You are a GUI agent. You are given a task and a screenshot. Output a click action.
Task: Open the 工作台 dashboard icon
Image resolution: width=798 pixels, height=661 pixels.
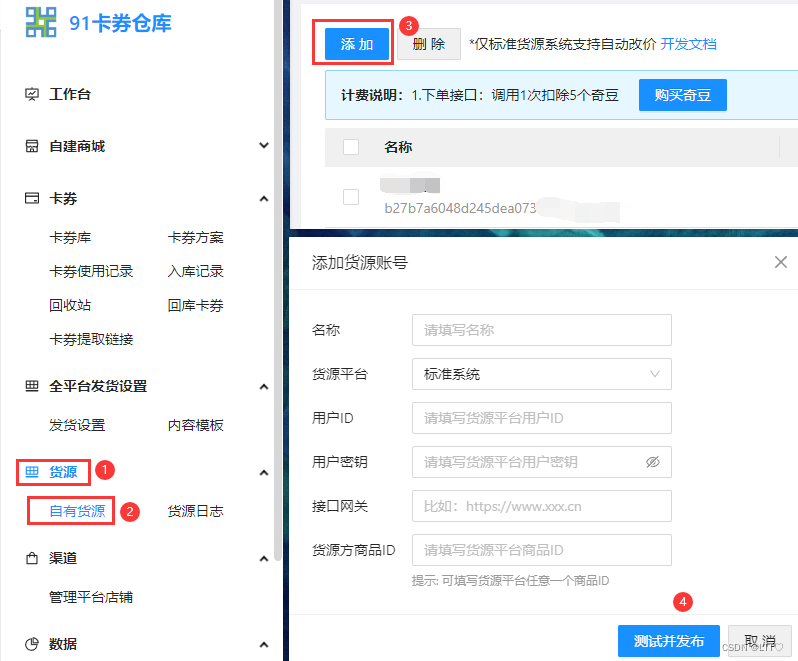32,94
